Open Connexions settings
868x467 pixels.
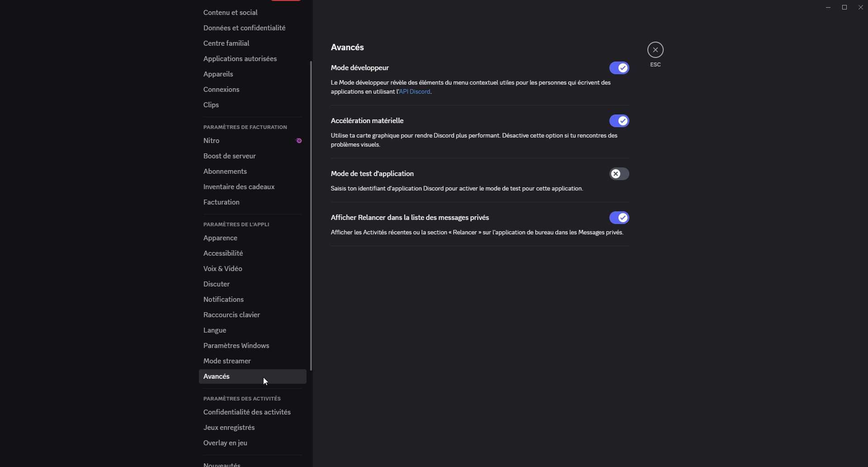[221, 89]
